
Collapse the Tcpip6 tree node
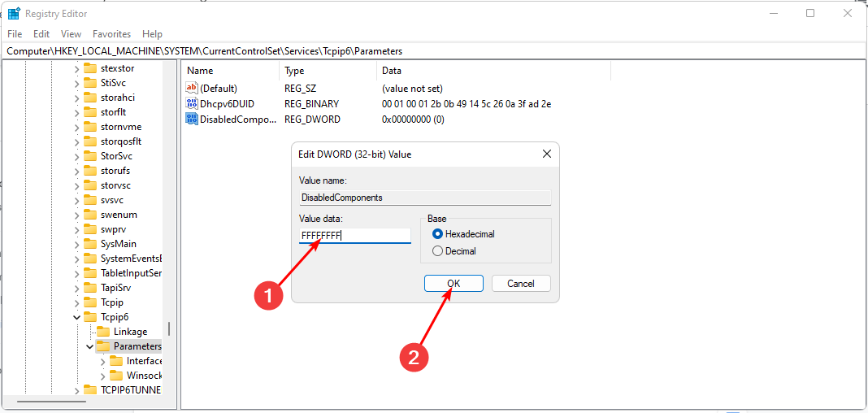(x=77, y=317)
